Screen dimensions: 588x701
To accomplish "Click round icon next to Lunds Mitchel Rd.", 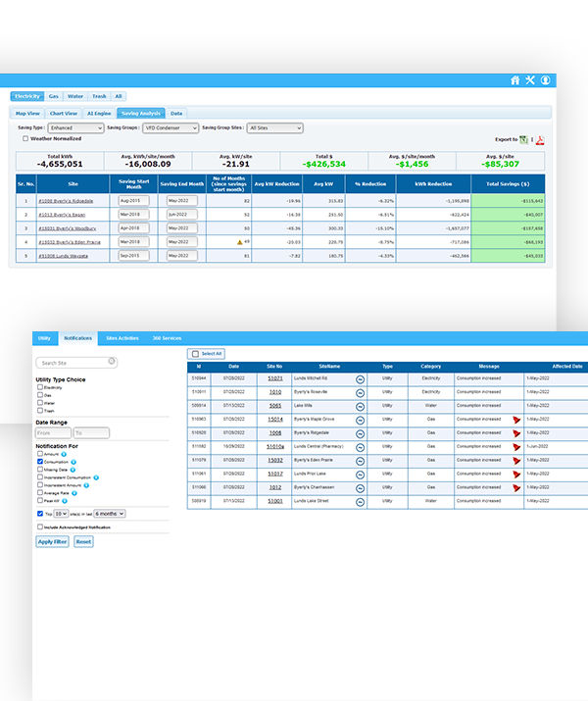I will pos(360,378).
